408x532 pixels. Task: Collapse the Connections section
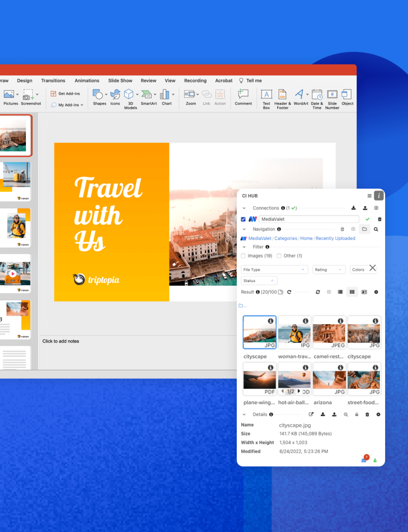tap(244, 208)
